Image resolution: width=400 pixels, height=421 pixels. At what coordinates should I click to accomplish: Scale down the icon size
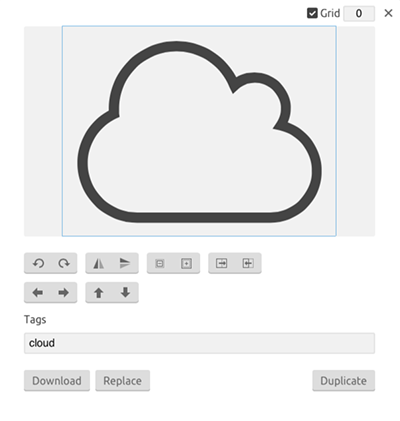pos(160,263)
